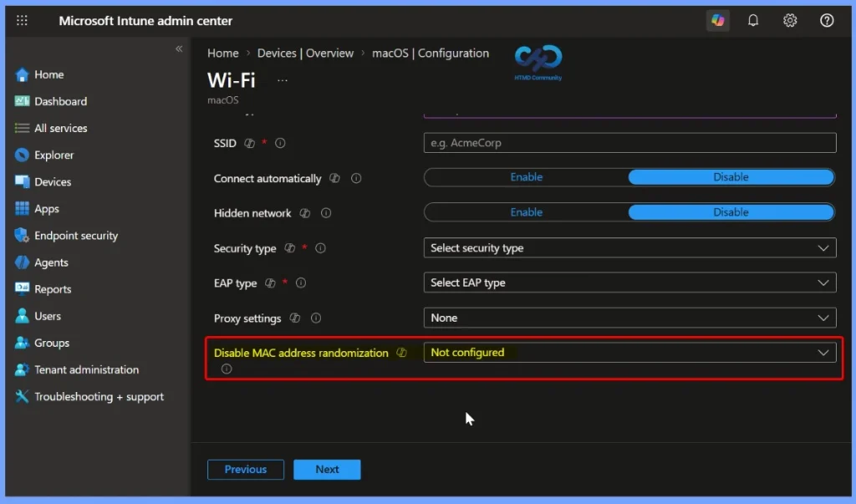Open Tenant administration in the sidebar
This screenshot has width=856, height=504.
(x=86, y=369)
